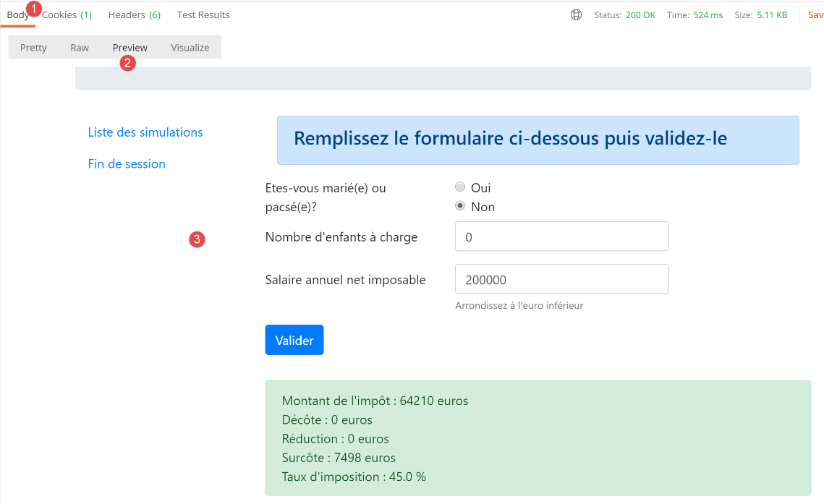Switch to Raw response view
This screenshot has width=824, height=504.
point(80,48)
